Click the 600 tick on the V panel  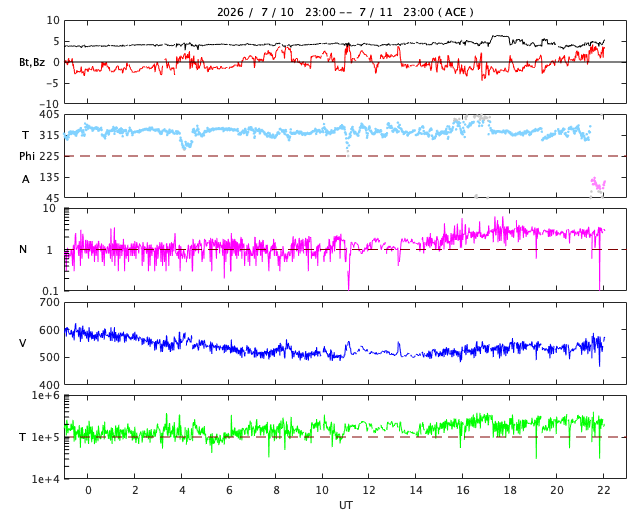pos(49,330)
